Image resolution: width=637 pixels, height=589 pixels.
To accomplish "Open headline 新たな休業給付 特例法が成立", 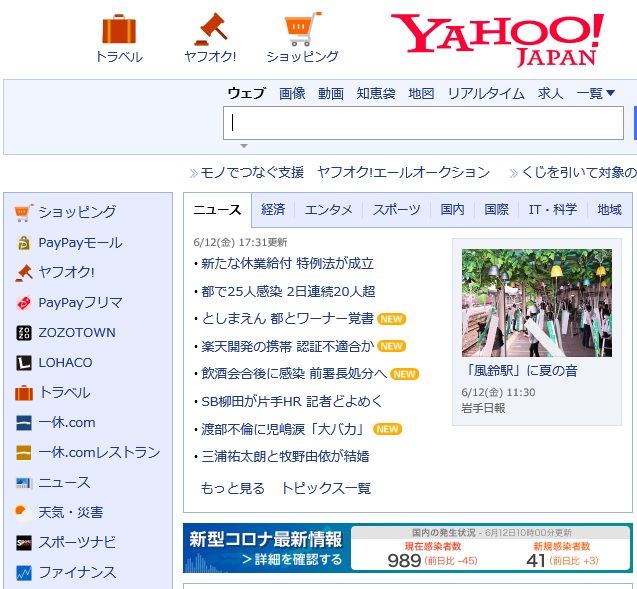I will (x=287, y=263).
